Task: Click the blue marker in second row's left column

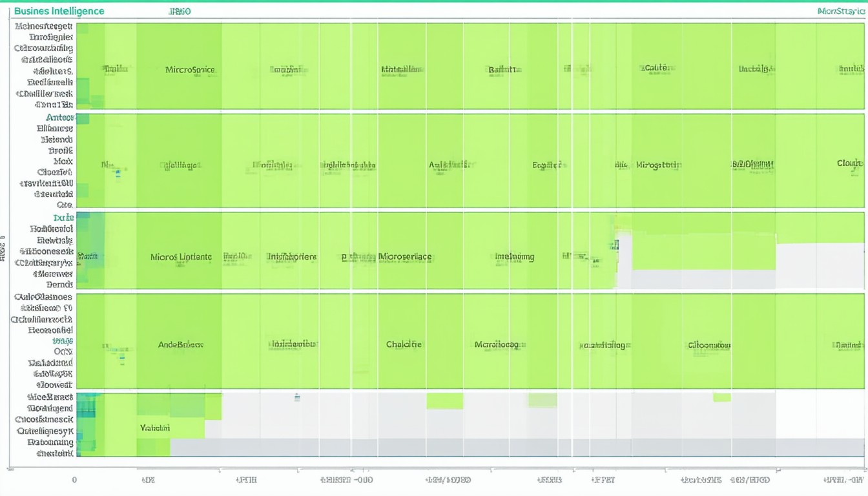Action: coord(118,172)
